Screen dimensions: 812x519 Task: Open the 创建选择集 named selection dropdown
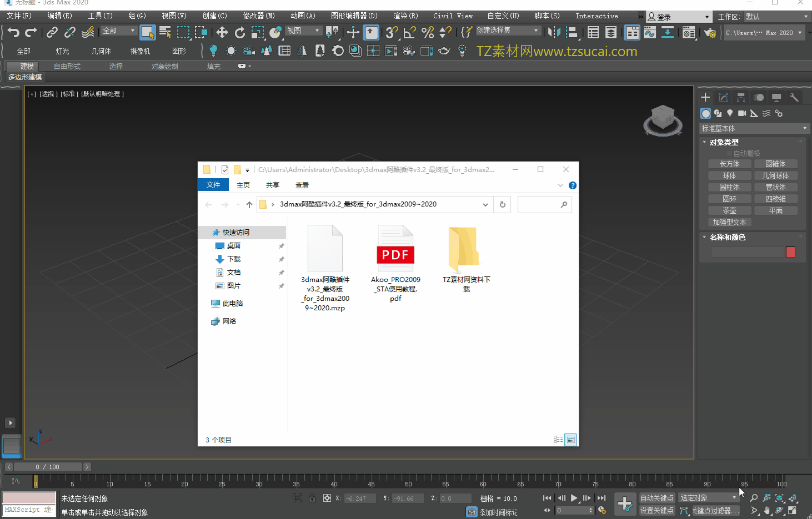click(508, 31)
